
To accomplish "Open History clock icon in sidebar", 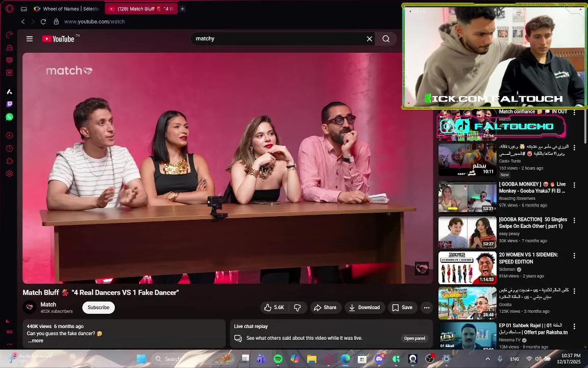I will (x=9, y=148).
